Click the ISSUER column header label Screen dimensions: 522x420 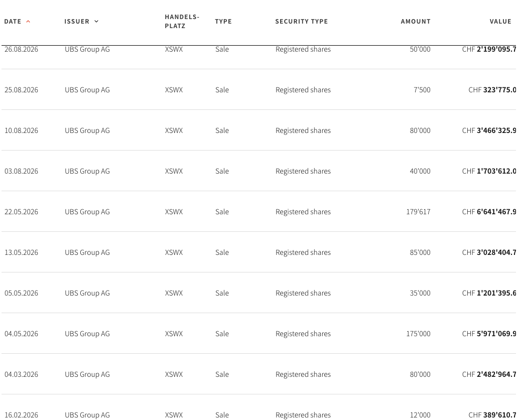77,22
